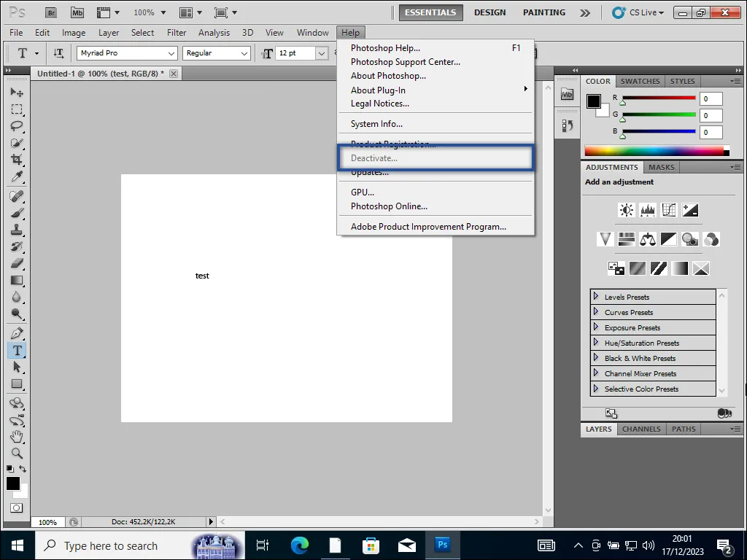
Task: Select the Path Selection tool
Action: pos(17,367)
